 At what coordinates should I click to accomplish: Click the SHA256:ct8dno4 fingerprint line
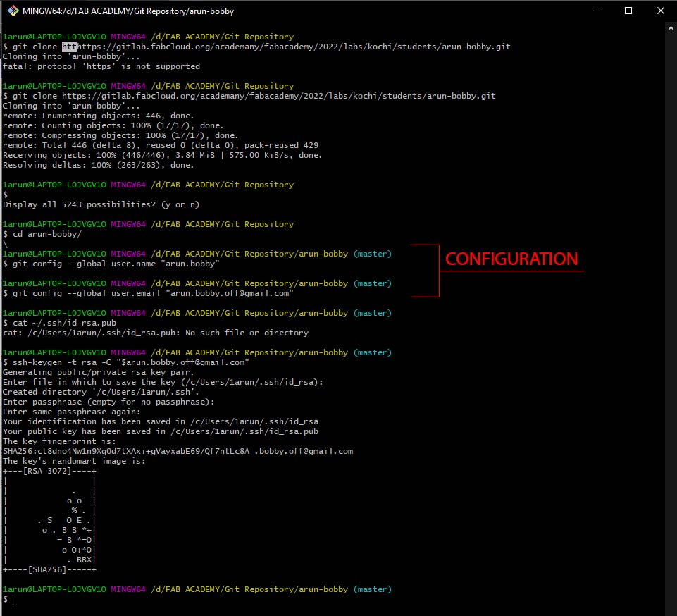click(178, 451)
